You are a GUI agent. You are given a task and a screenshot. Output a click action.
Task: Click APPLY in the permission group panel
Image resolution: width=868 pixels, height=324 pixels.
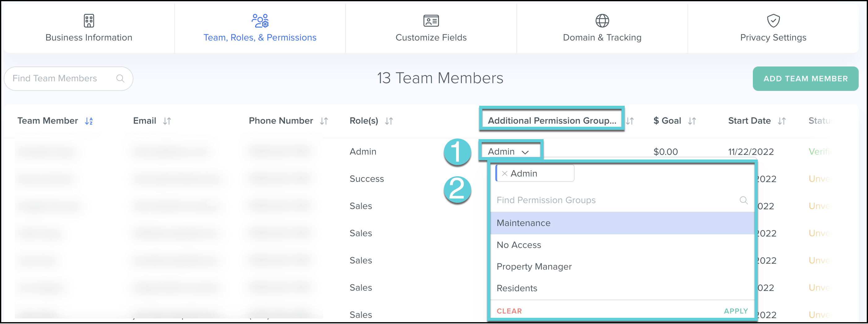(736, 311)
